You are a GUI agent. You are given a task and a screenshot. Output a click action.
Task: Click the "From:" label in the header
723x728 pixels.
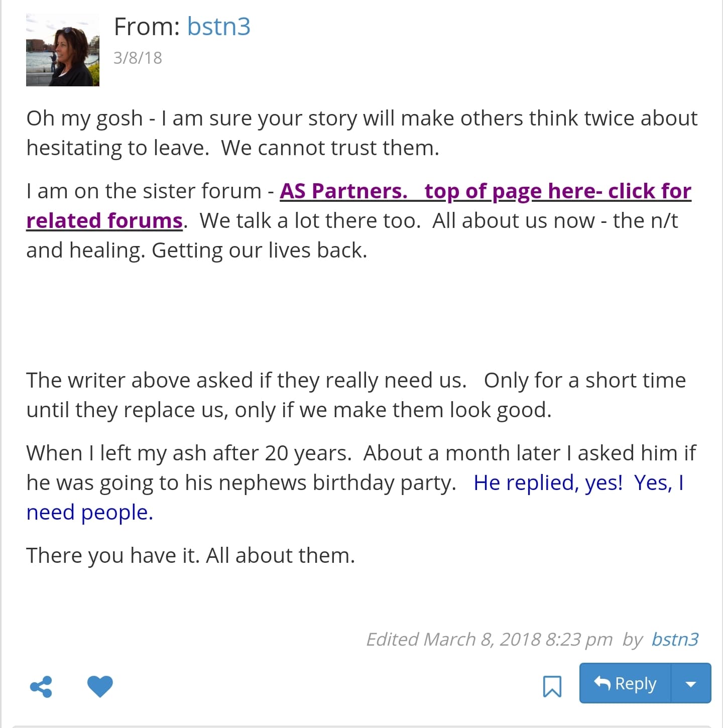(x=147, y=27)
